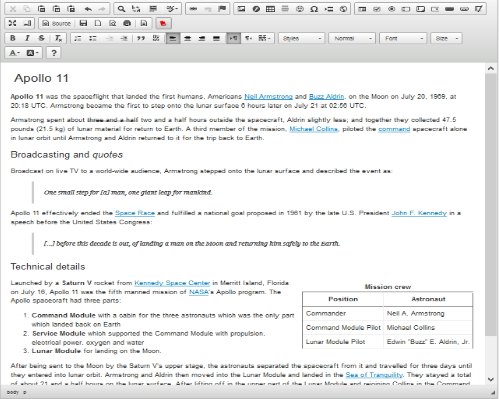Click Paste as plain text icon
The image size is (499, 399).
56,9
